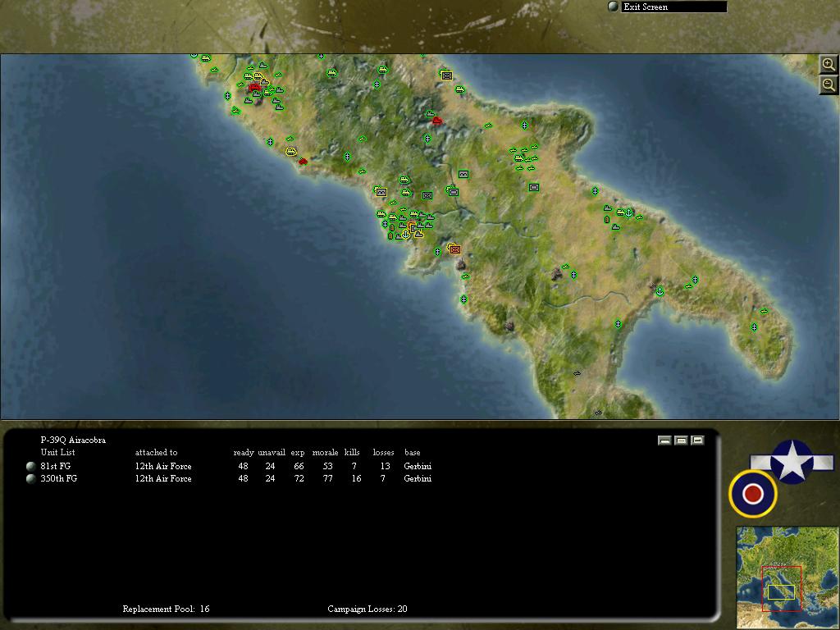This screenshot has height=630, width=840.
Task: Select the large red vehicle icon near Rome
Action: (x=254, y=86)
